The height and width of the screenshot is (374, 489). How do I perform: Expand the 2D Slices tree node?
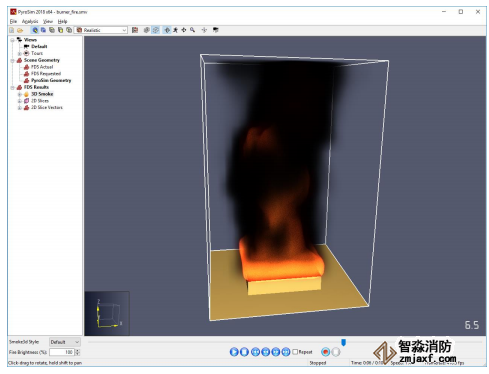pyautogui.click(x=19, y=101)
